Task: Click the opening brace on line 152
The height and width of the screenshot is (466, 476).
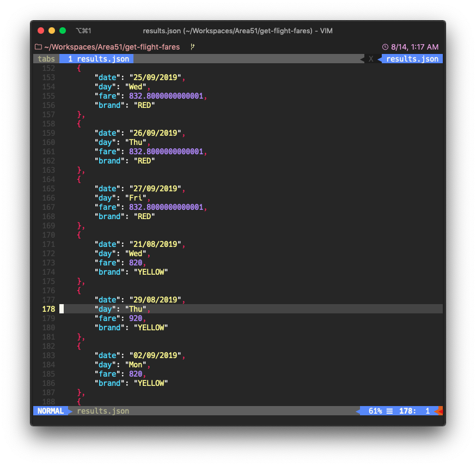Action: point(79,68)
